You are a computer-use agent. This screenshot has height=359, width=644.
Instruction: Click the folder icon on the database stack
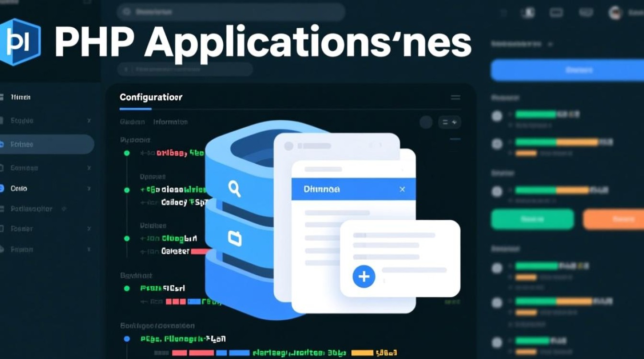pyautogui.click(x=235, y=238)
